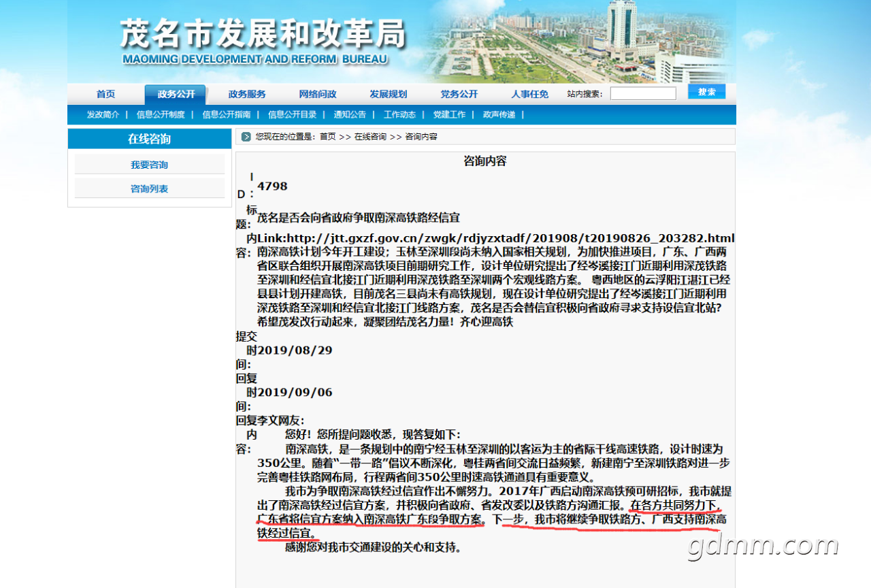Select the 人事任免 tab
This screenshot has height=588, width=871.
[x=530, y=95]
